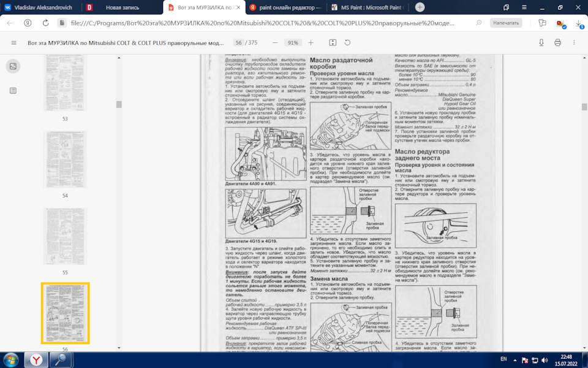Click document scrollbar up arrow
The image size is (588, 368).
tap(584, 58)
